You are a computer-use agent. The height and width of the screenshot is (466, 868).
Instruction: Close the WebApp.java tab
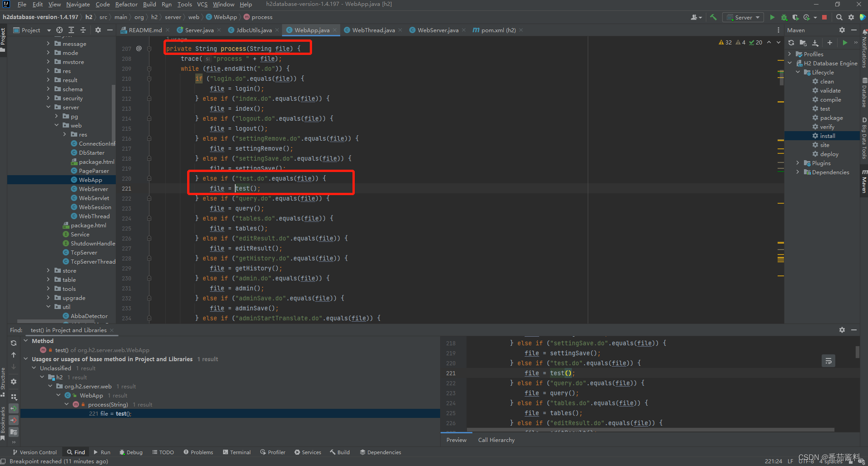(x=335, y=30)
